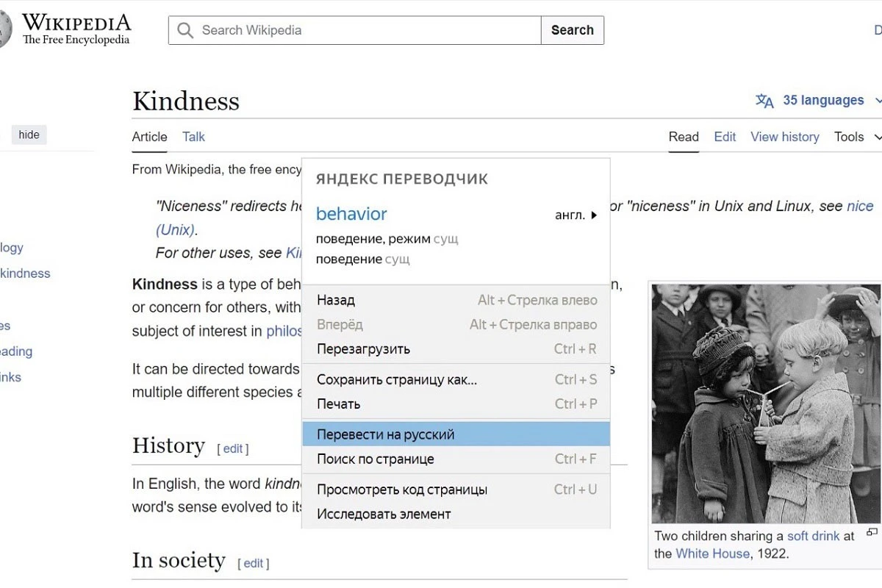
Task: Open the 35 languages dropdown
Action: click(x=819, y=101)
